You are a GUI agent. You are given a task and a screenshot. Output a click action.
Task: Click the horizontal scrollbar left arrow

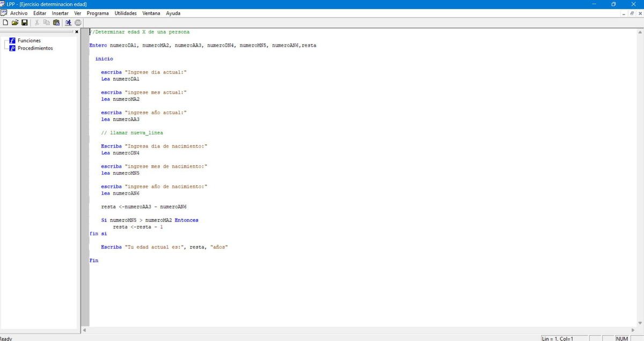(x=84, y=330)
